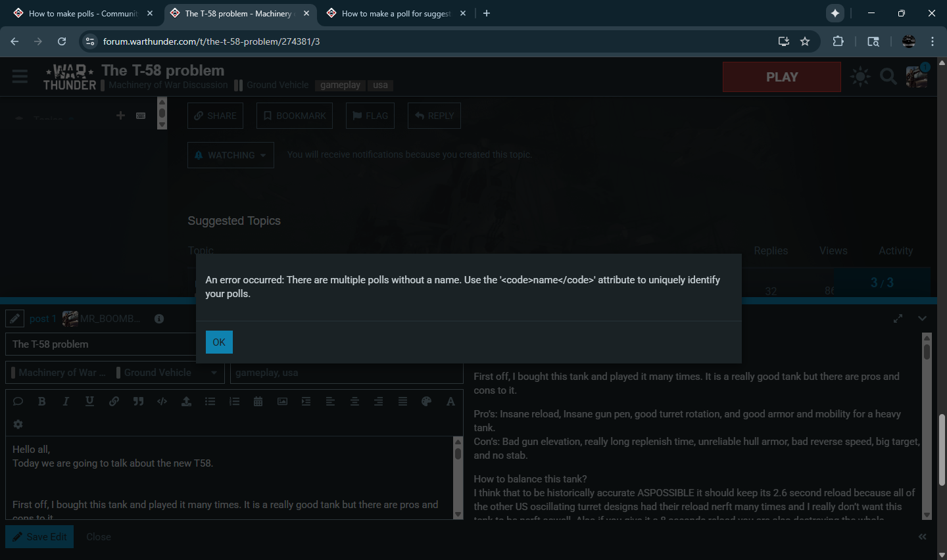947x560 pixels.
Task: Click the upload file icon
Action: coord(186,402)
